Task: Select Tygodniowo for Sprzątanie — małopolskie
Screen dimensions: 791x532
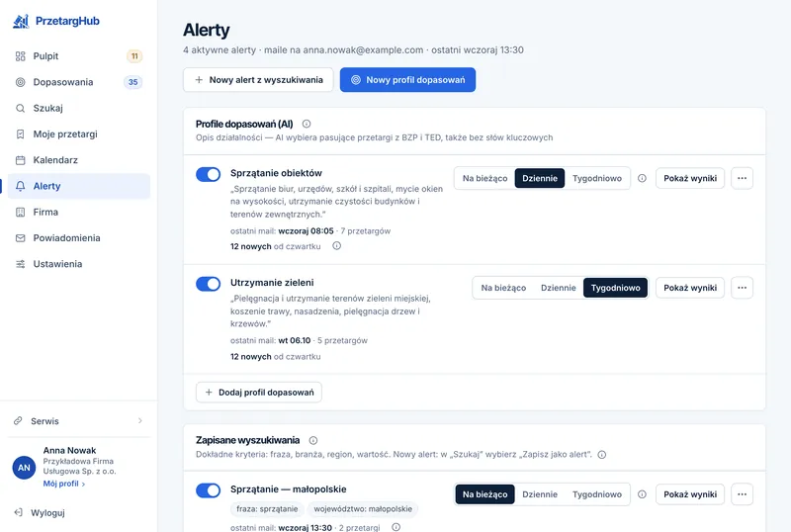Action: pos(597,494)
